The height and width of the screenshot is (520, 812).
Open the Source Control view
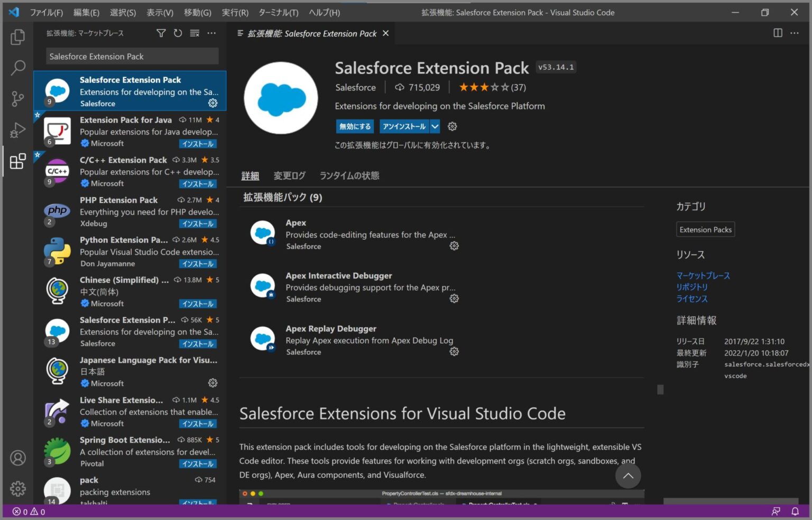coord(18,99)
